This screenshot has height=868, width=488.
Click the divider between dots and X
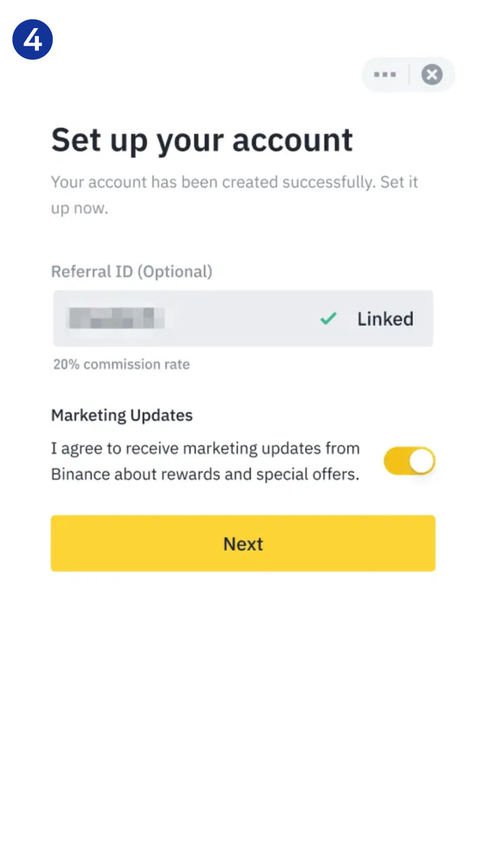tap(409, 75)
